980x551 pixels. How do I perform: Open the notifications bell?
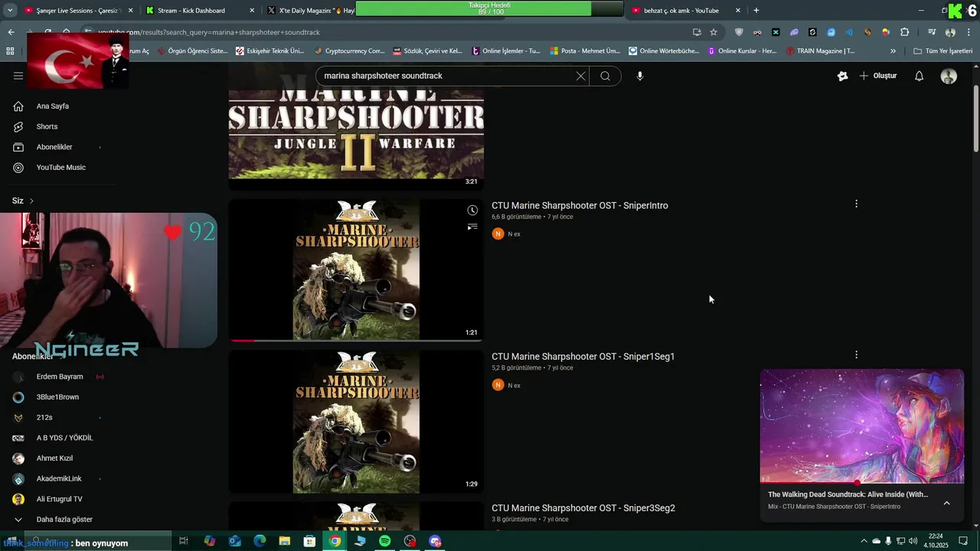point(919,76)
